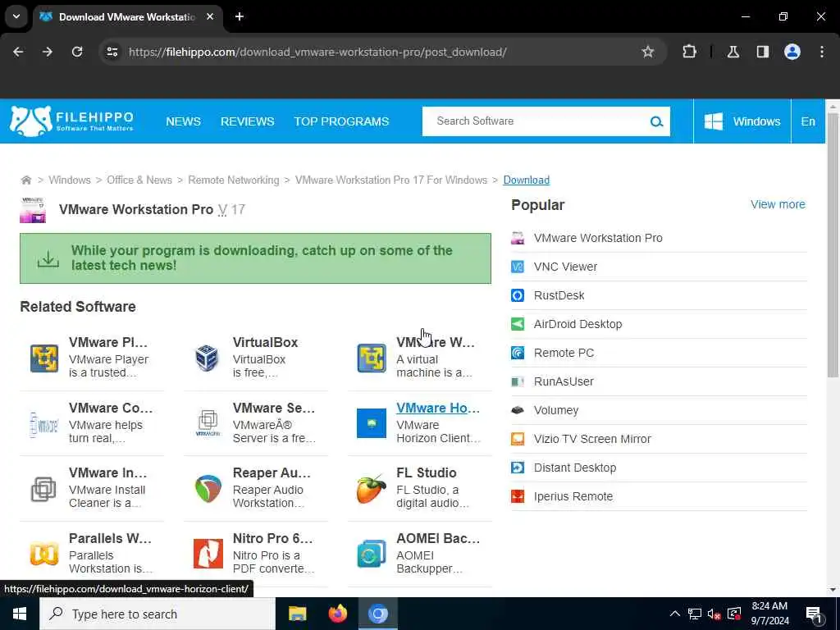840x630 pixels.
Task: Open Volumey in the Popular list
Action: coord(556,410)
